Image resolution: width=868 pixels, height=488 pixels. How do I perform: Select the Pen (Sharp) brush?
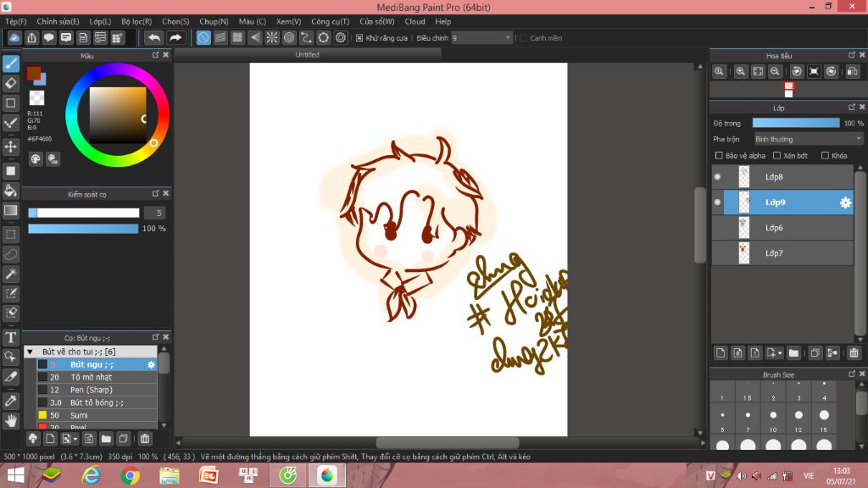click(97, 390)
